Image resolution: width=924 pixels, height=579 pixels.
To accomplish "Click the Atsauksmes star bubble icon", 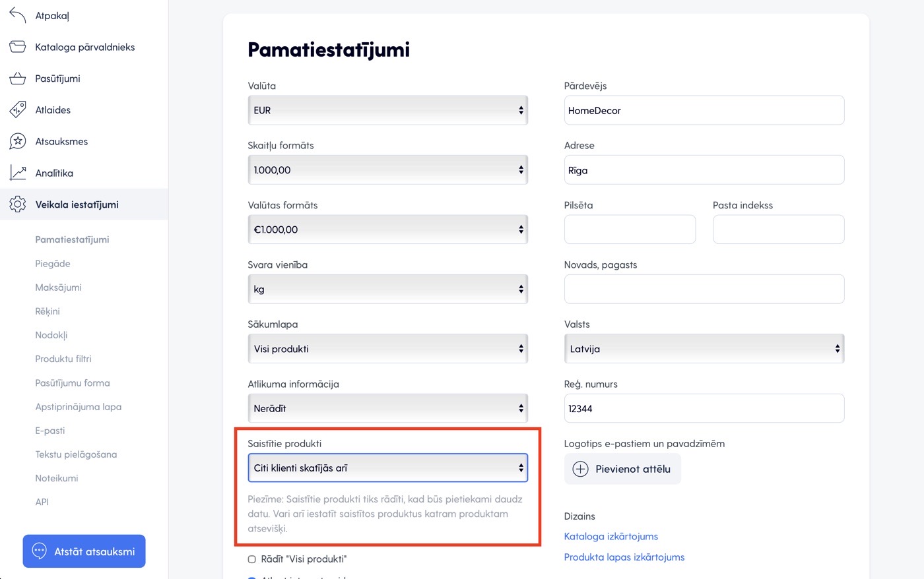I will (18, 141).
